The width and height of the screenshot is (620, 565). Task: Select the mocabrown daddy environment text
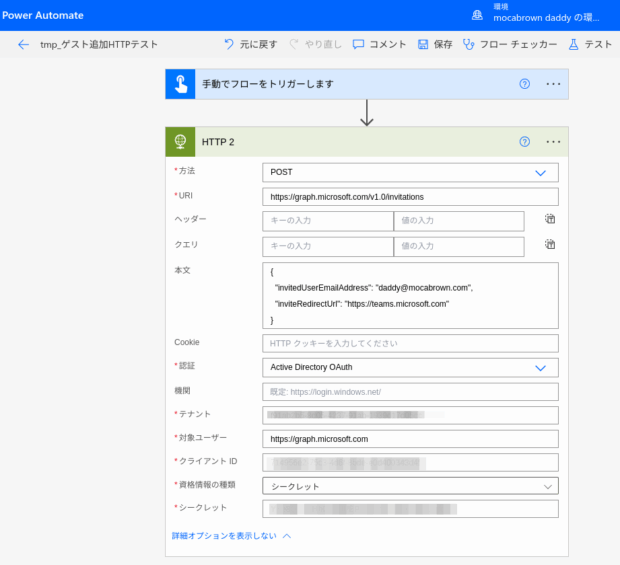pos(546,18)
